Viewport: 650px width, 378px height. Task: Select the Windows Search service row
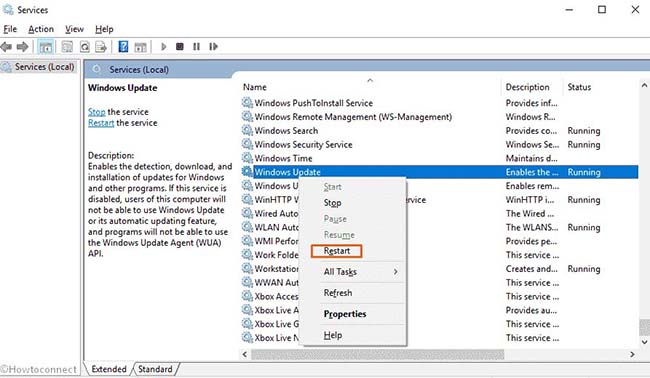coord(440,130)
